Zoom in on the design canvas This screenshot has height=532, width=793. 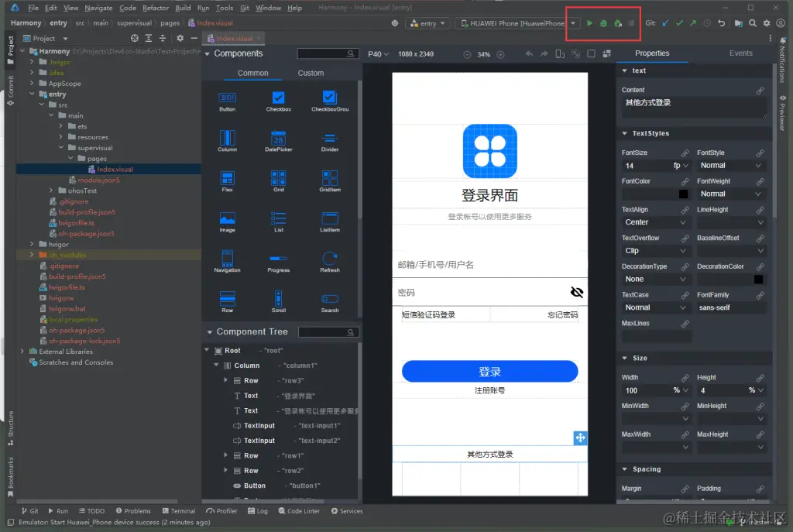pos(500,54)
